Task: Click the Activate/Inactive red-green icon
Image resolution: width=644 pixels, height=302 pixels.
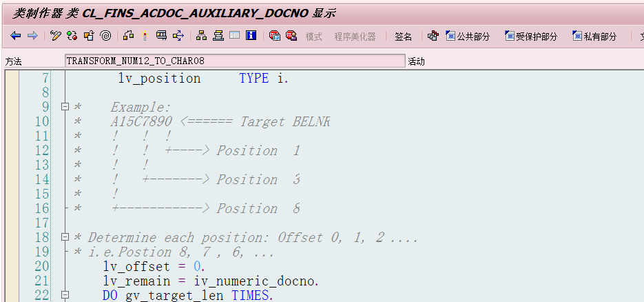Action: [x=72, y=36]
